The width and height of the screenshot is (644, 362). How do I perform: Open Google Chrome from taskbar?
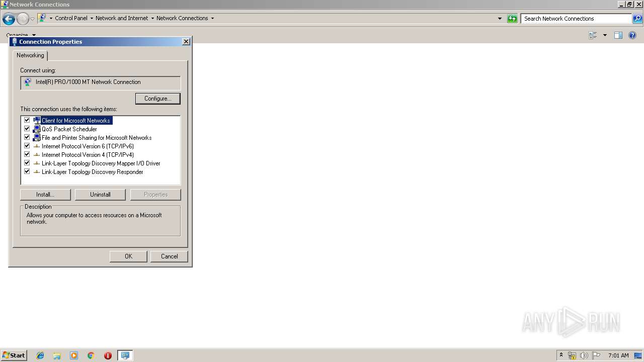(91, 355)
